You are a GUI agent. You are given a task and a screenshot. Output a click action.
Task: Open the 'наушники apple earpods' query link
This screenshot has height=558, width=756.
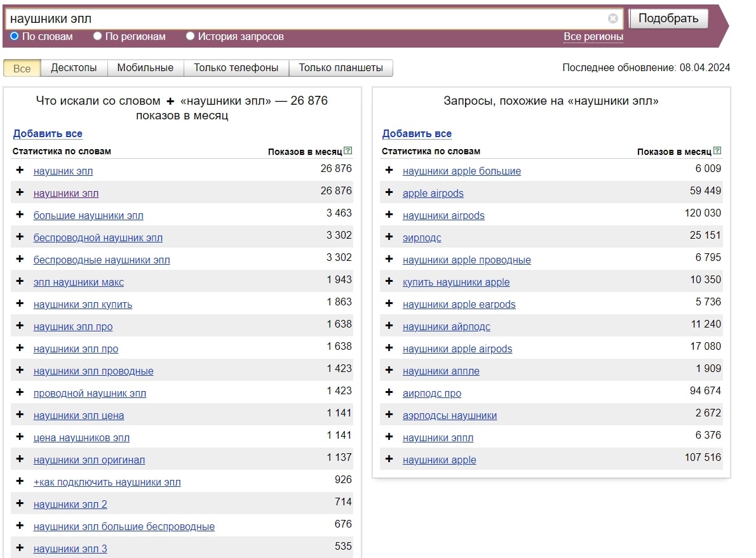tap(459, 304)
